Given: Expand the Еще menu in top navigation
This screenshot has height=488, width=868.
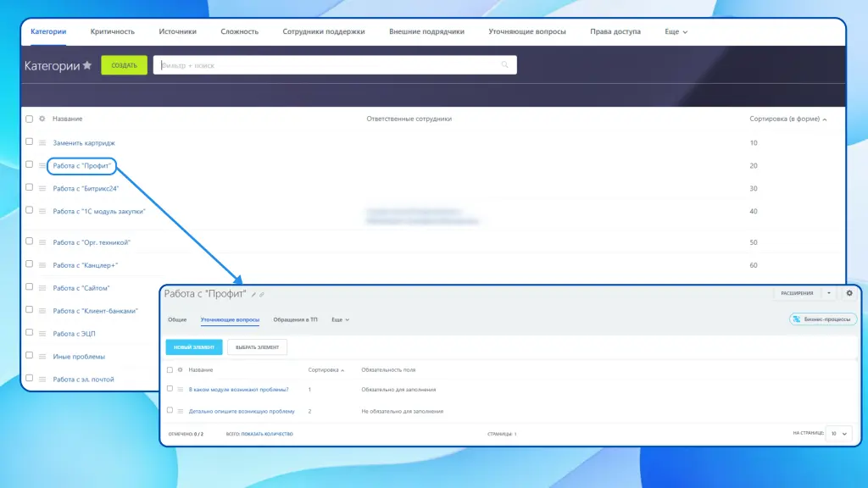Looking at the screenshot, I should [x=676, y=31].
